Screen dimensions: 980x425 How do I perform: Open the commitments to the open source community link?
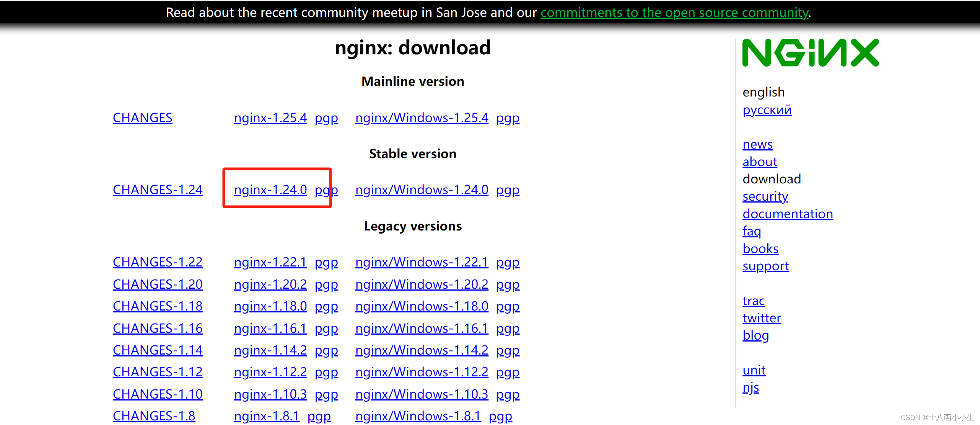(675, 13)
